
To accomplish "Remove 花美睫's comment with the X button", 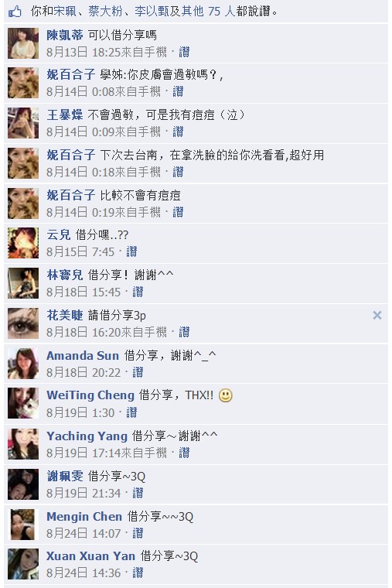I will pos(377,315).
